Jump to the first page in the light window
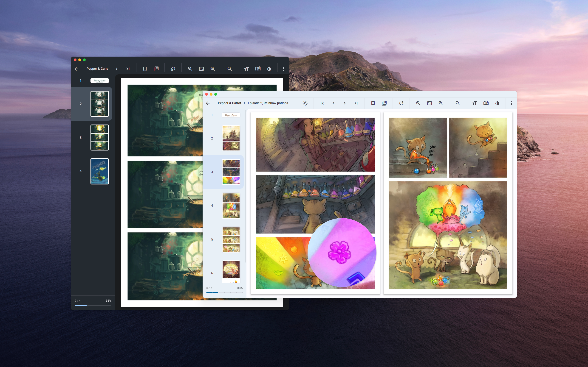This screenshot has width=588, height=367. [322, 103]
